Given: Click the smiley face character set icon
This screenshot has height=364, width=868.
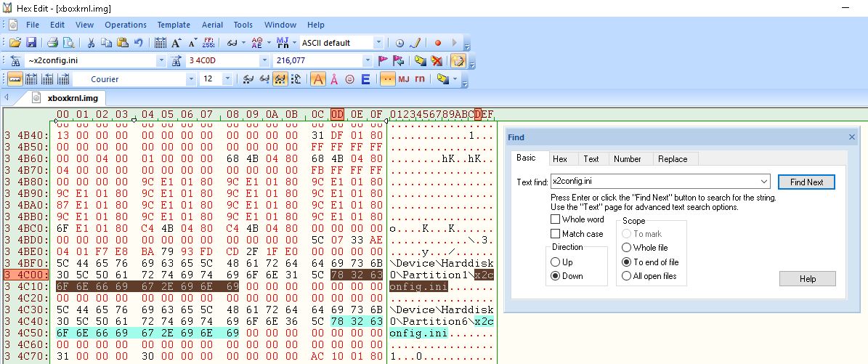Looking at the screenshot, I should (349, 79).
